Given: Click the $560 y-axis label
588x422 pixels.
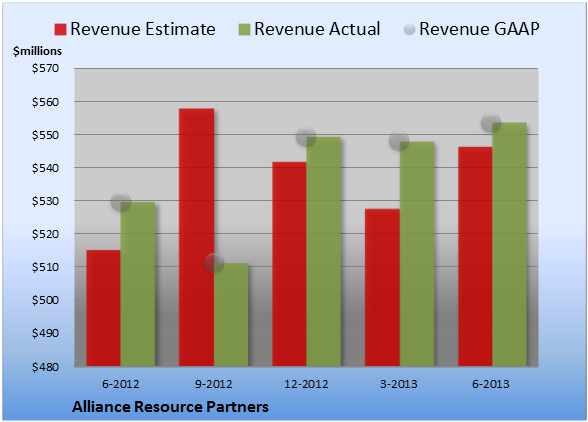Looking at the screenshot, I should point(45,102).
